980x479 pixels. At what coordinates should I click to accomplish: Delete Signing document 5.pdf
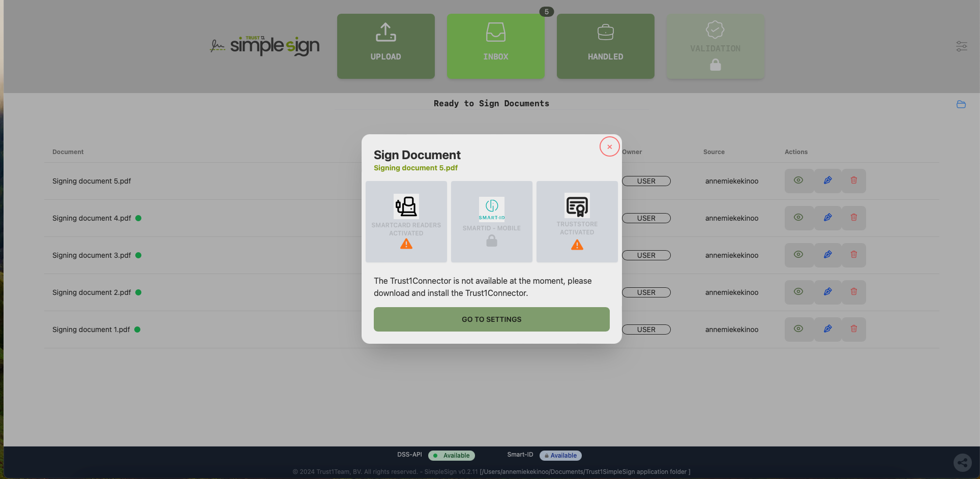pyautogui.click(x=854, y=181)
